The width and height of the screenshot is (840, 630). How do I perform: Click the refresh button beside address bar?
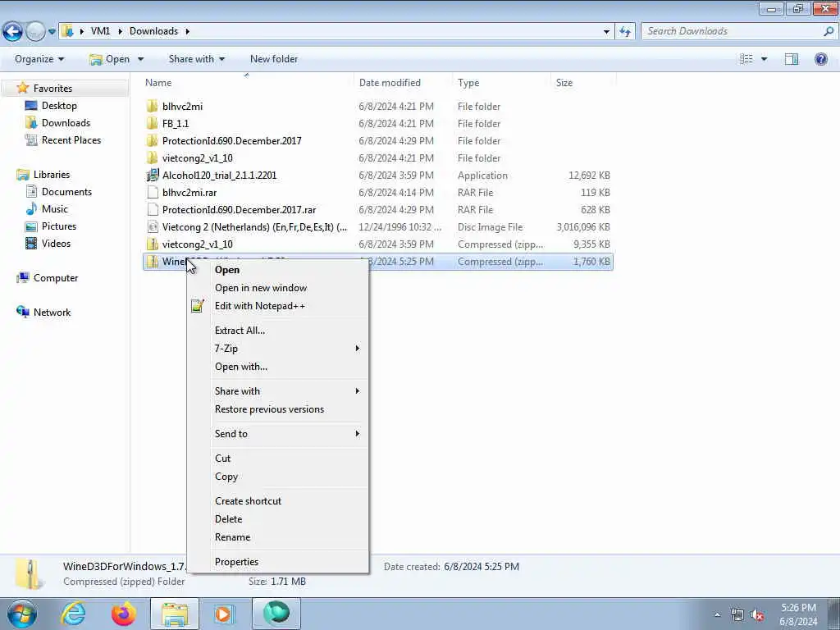[x=625, y=32]
